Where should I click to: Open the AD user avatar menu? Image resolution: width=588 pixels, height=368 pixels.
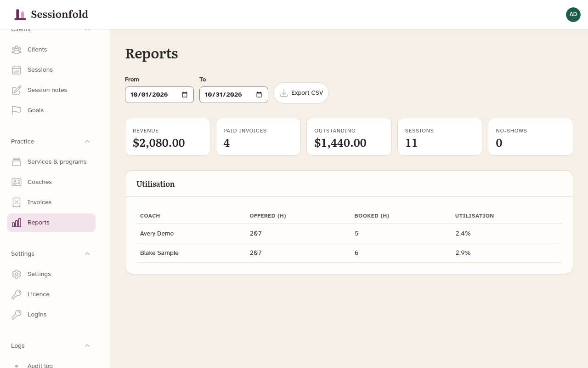point(573,15)
